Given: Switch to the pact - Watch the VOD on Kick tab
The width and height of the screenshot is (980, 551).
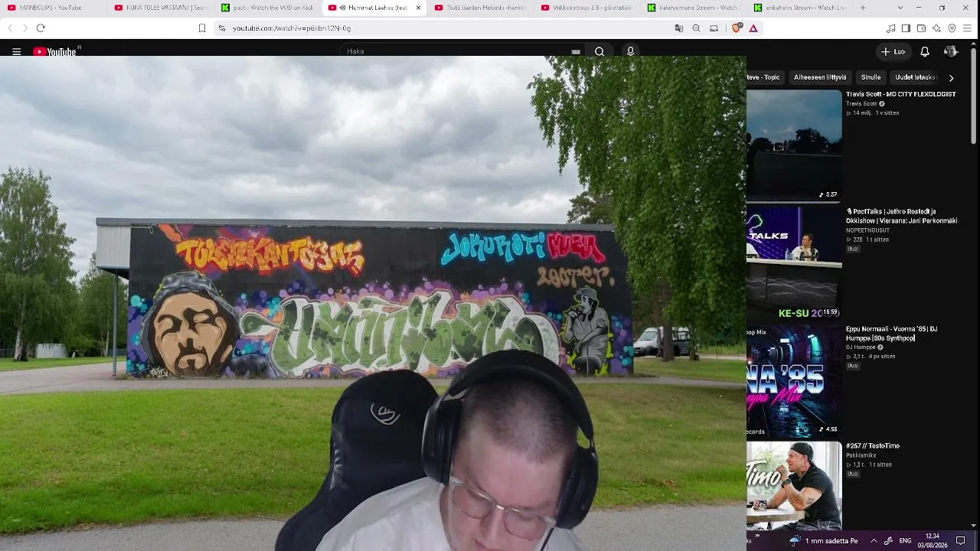Looking at the screenshot, I should tap(267, 8).
